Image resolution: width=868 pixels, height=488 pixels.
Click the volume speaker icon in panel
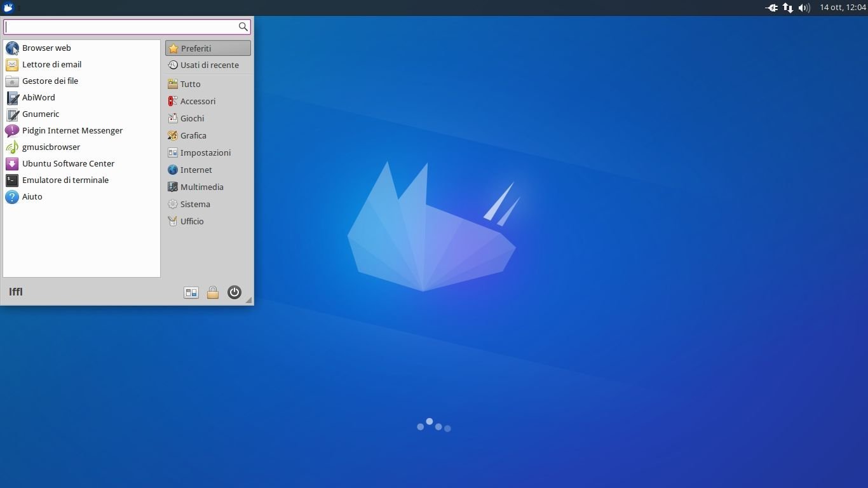pyautogui.click(x=804, y=8)
